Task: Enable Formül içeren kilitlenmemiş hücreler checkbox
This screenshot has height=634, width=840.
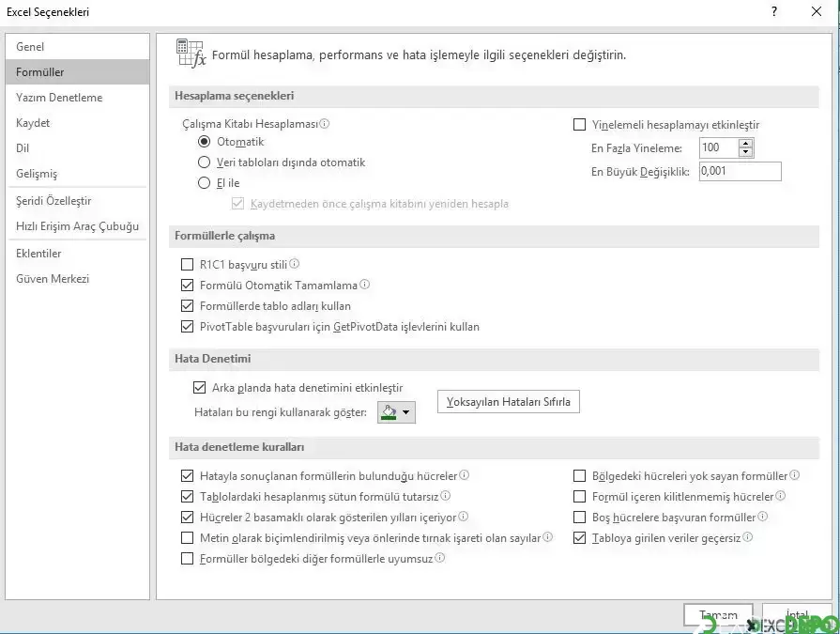Action: click(580, 496)
